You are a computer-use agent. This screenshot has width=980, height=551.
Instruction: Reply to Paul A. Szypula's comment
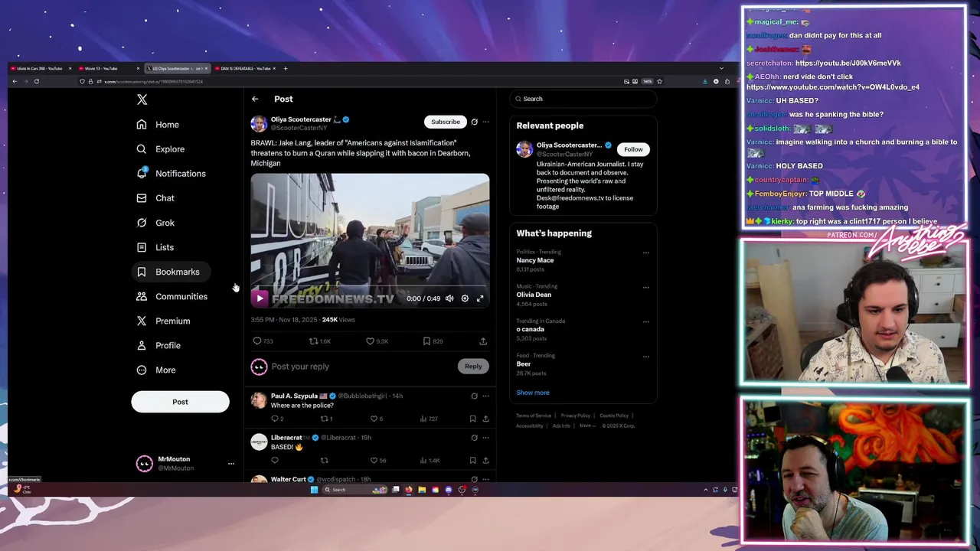tap(276, 419)
